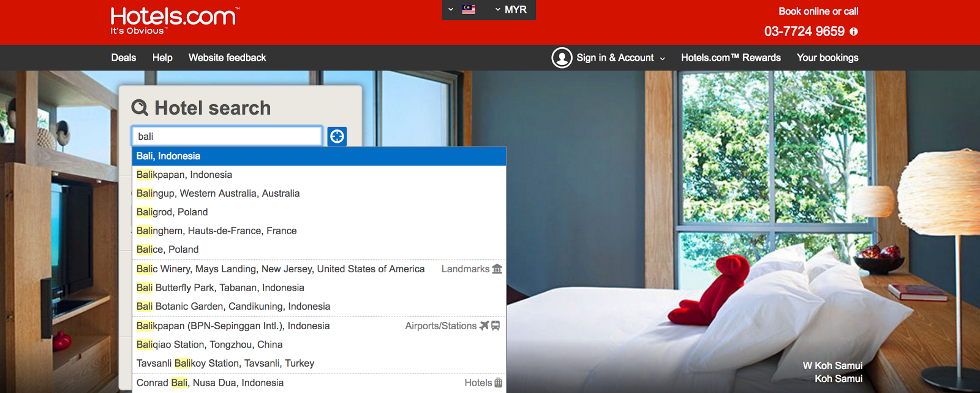Pick Tavsanli Balikoy Station, Turkey suggestion
Screen dimensions: 980x393
tap(319, 363)
